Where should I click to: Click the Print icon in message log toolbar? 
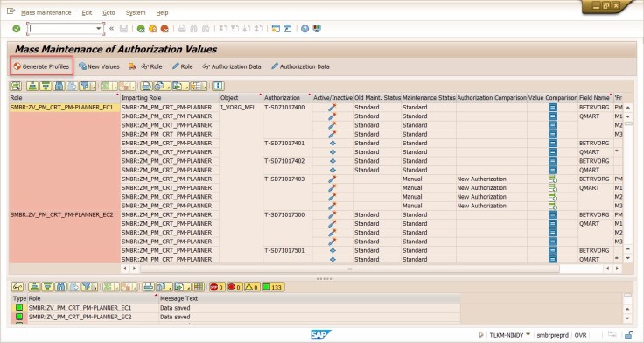[x=148, y=287]
